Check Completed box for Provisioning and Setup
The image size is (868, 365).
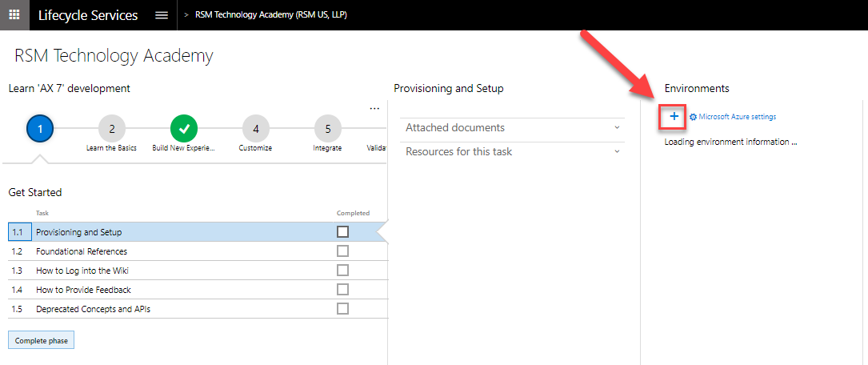[x=342, y=232]
